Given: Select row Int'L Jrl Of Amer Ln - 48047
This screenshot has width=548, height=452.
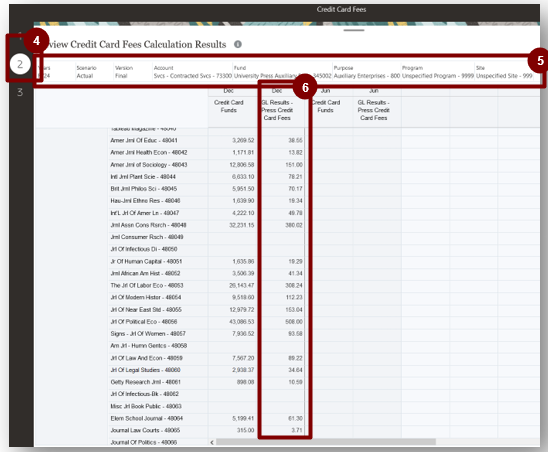Looking at the screenshot, I should pyautogui.click(x=145, y=213).
